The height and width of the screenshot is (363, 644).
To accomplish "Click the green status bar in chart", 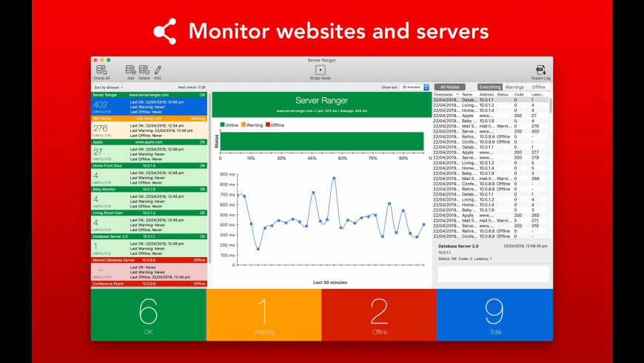I will coord(321,141).
